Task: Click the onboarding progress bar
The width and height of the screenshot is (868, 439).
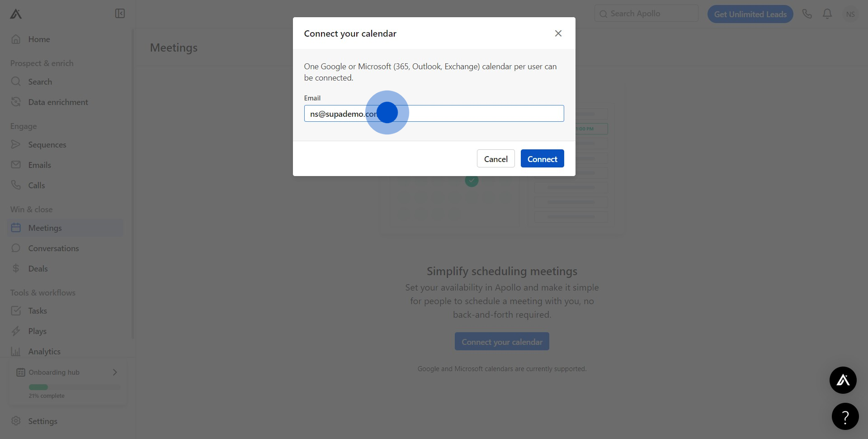Action: click(x=75, y=387)
